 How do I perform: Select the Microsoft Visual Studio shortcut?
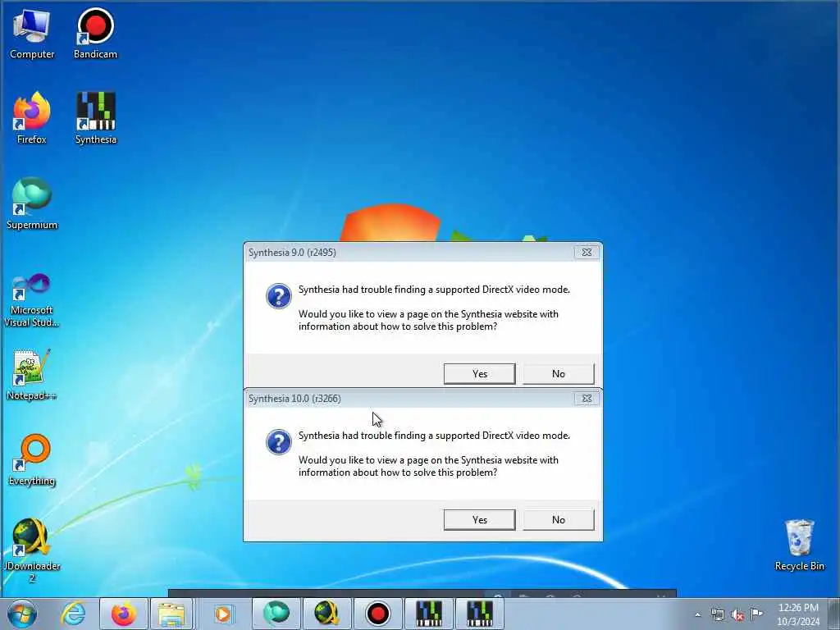(32, 300)
